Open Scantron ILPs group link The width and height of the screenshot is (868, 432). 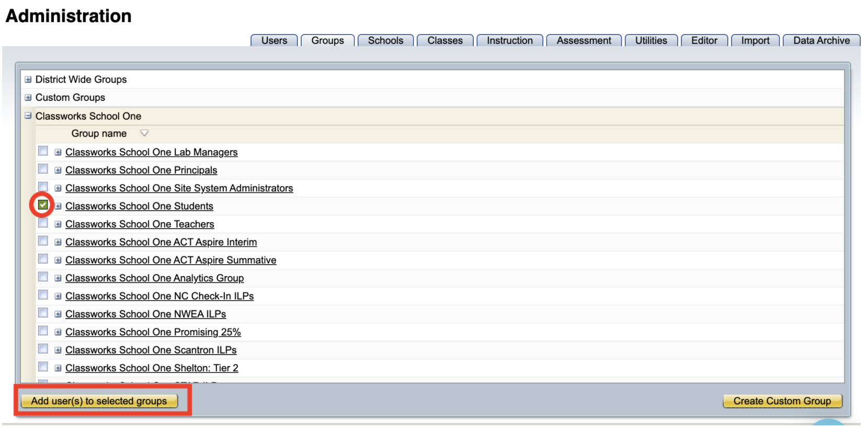click(151, 350)
